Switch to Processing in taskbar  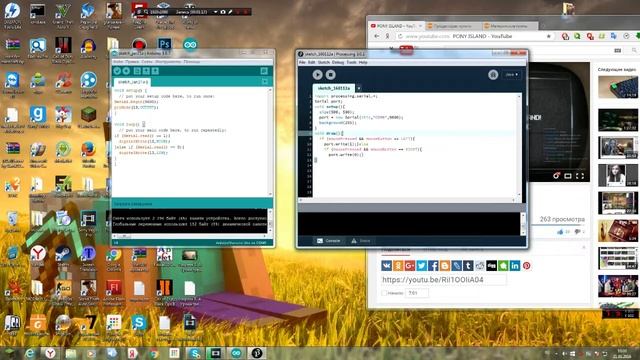(x=257, y=353)
